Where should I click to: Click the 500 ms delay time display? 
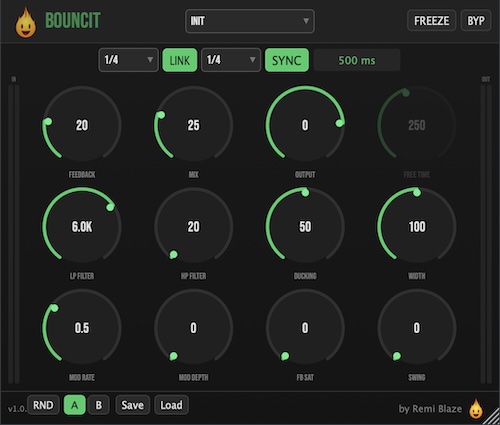[x=357, y=60]
